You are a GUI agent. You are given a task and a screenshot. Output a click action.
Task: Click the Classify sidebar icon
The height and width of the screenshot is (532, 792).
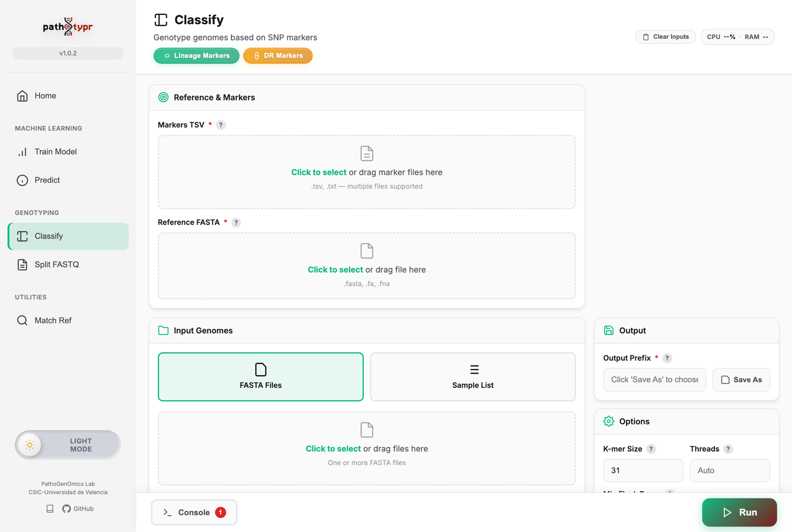click(22, 236)
